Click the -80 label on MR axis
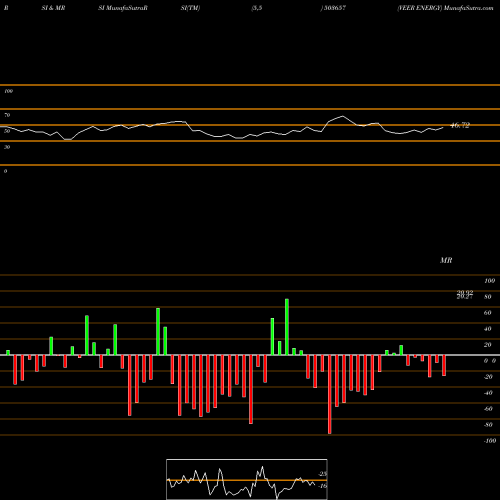This screenshot has height=500, width=500. coord(488,425)
